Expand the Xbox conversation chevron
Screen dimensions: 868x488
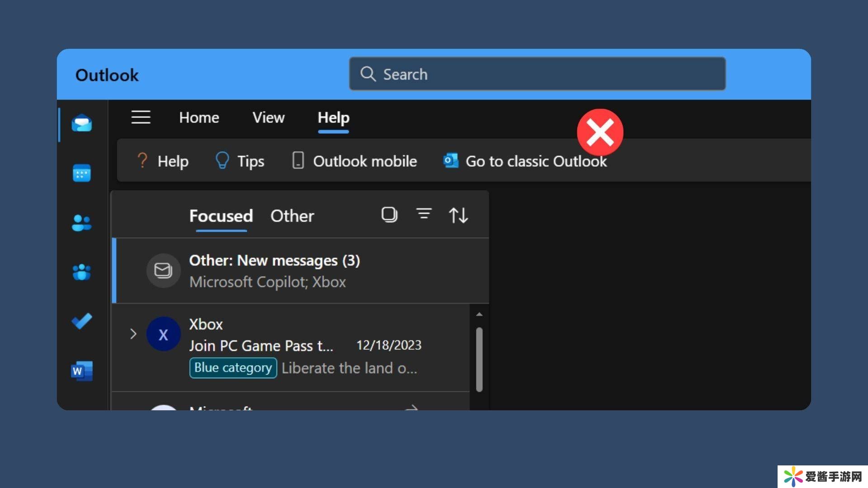133,334
